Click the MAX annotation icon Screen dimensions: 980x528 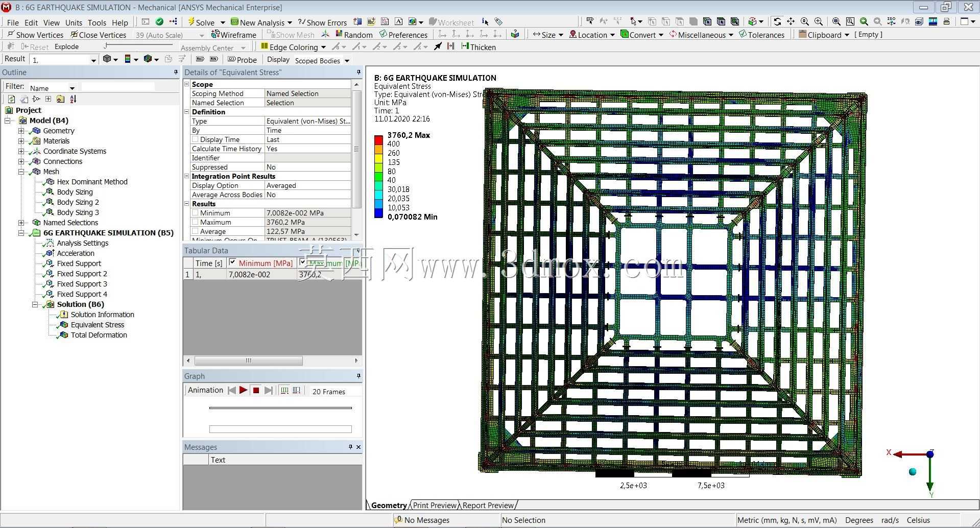(x=200, y=59)
